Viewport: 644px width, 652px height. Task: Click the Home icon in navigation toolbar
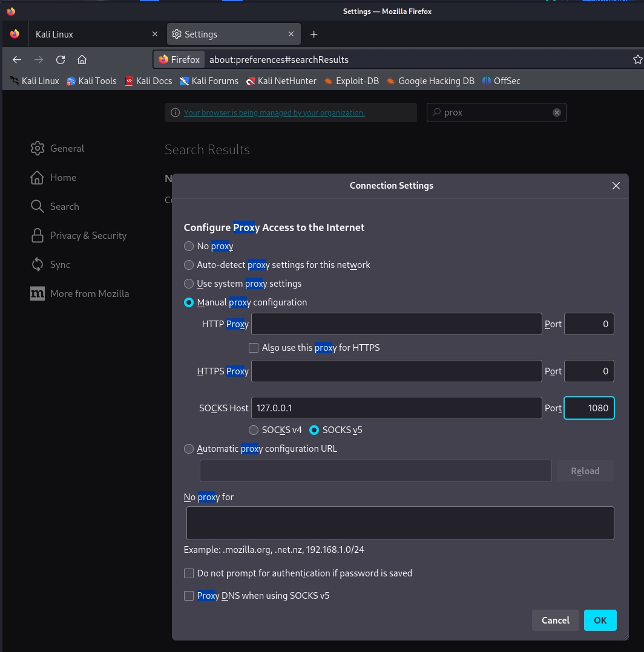[82, 59]
